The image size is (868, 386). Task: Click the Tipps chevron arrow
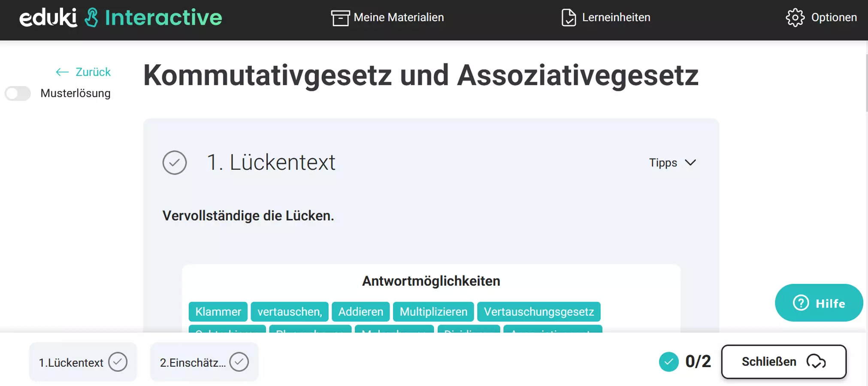point(690,163)
